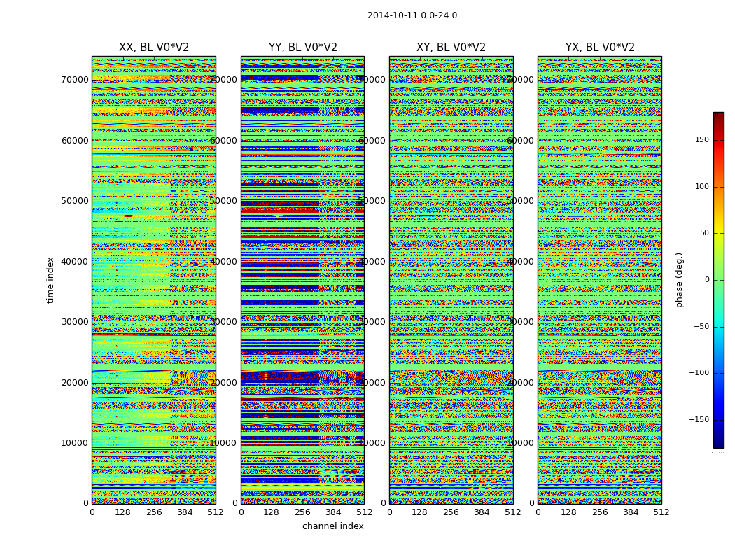Click the 'channel index' x-axis label
This screenshot has width=735, height=560.
tap(332, 526)
